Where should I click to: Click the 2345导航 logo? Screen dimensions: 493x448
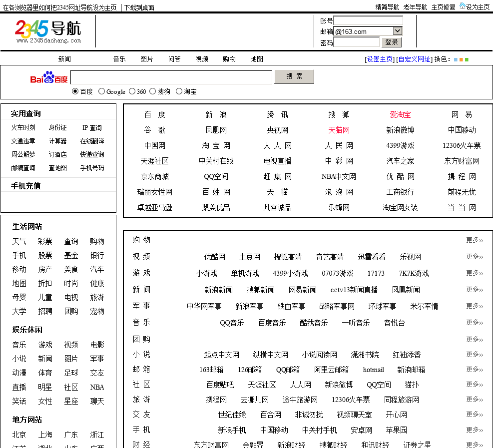(48, 31)
